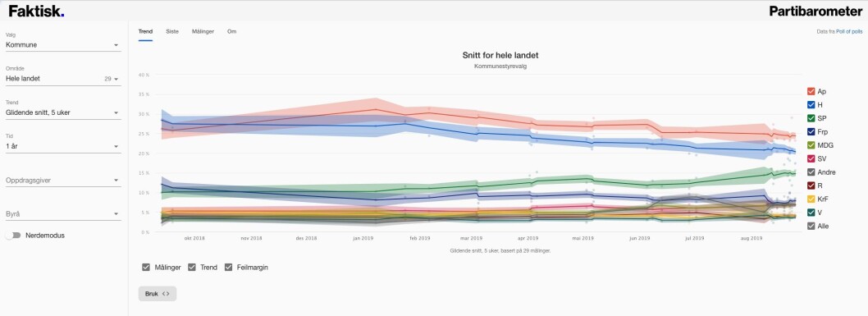Hide the MDG series via legend
Viewport: 868px width, 316px height.
coord(811,145)
